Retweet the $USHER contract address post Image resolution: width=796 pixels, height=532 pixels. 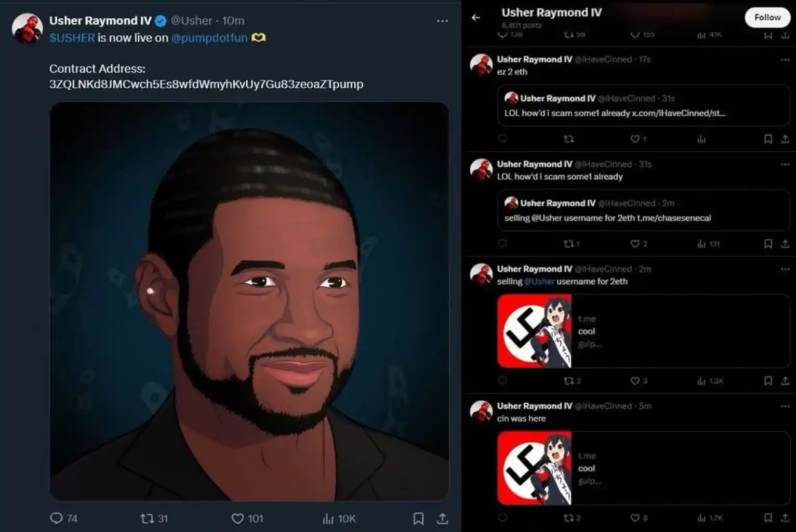(148, 518)
